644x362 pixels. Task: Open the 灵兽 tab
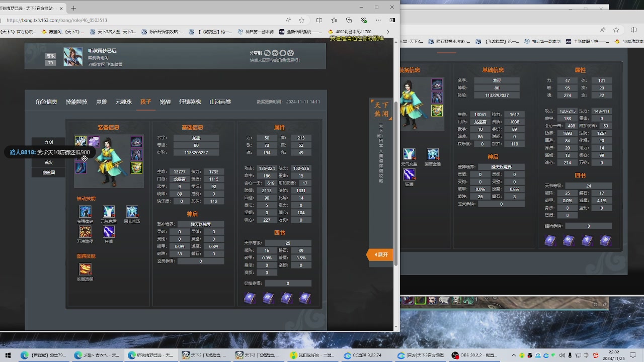102,102
